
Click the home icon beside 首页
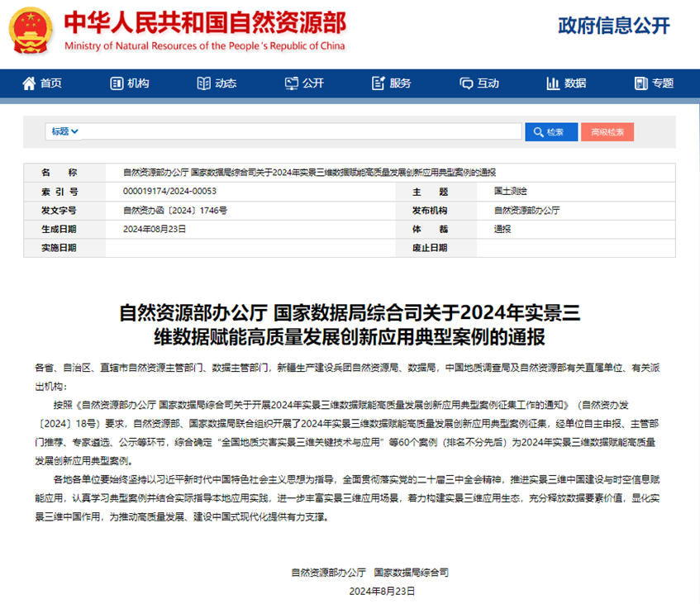pyautogui.click(x=29, y=83)
